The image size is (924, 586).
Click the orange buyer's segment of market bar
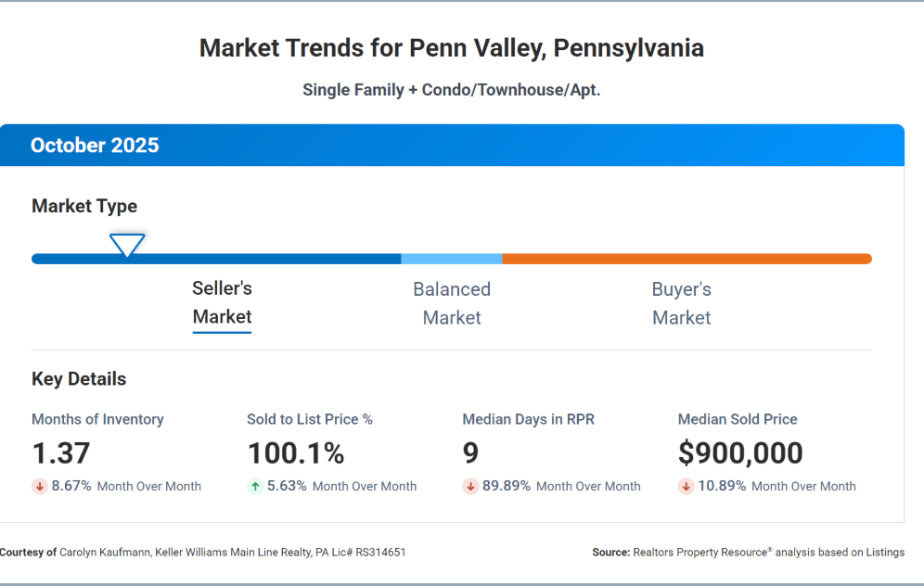click(x=687, y=259)
